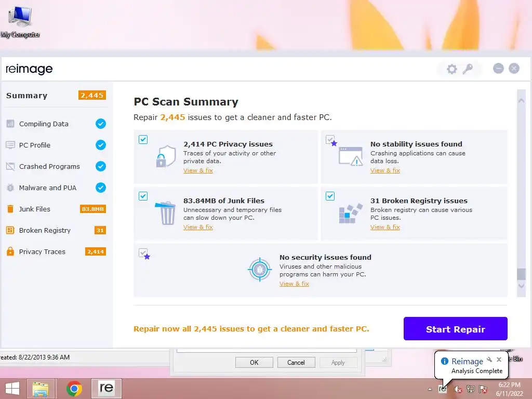Click the 2,445 summary count badge
Screen dimensions: 532x399
92,96
